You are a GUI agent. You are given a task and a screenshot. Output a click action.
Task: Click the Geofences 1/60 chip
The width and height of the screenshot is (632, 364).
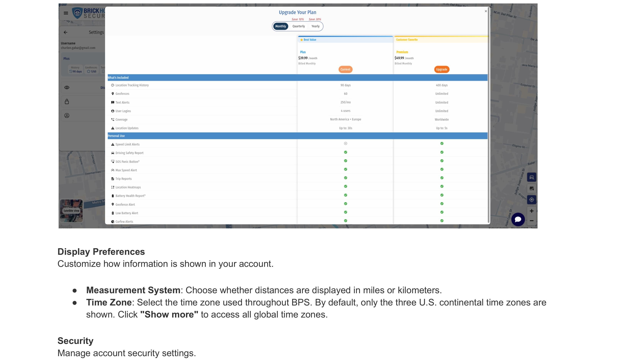click(x=91, y=69)
